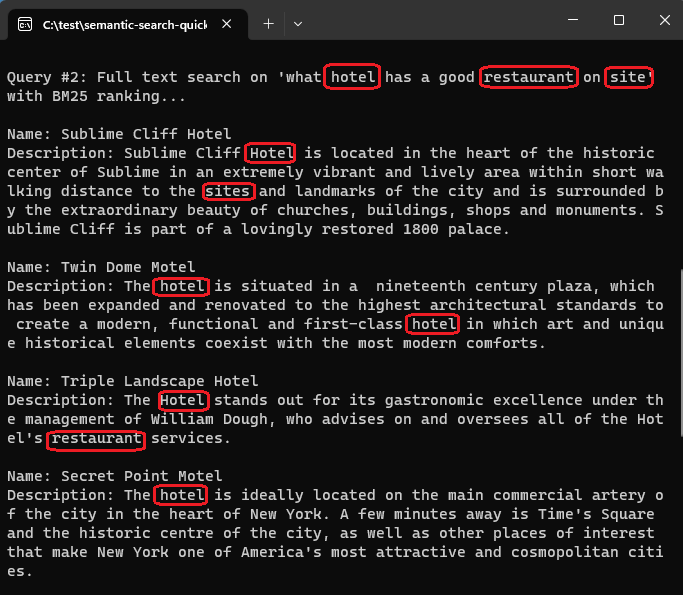Click the terminal vertical scrollbar thumb
Image resolution: width=683 pixels, height=595 pixels.
(681, 353)
